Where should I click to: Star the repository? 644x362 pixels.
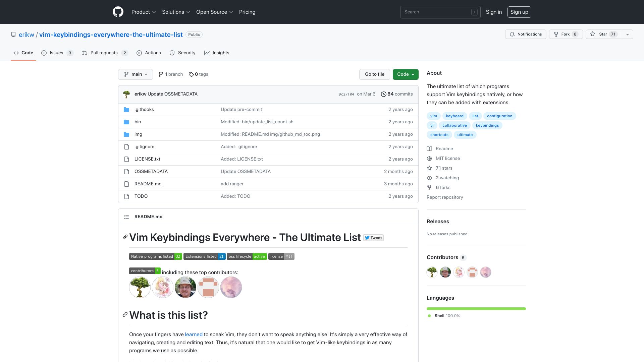tap(604, 34)
